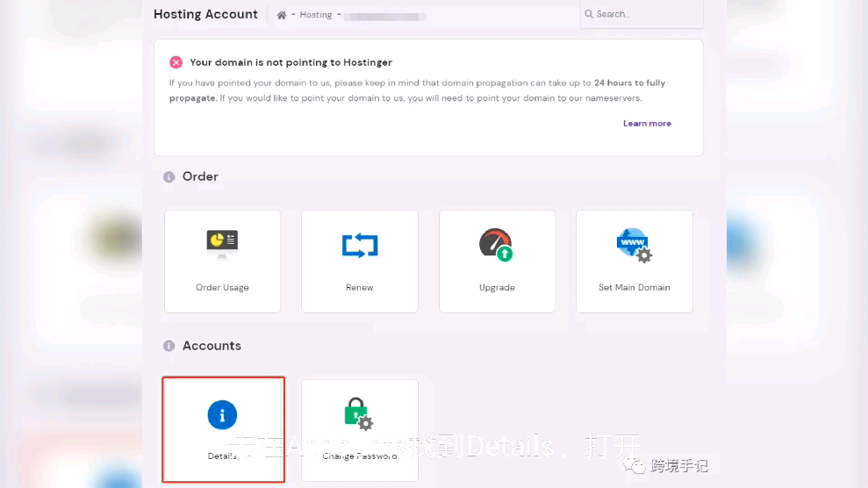Click the Order section heading
Image resolution: width=868 pixels, height=488 pixels.
(200, 176)
